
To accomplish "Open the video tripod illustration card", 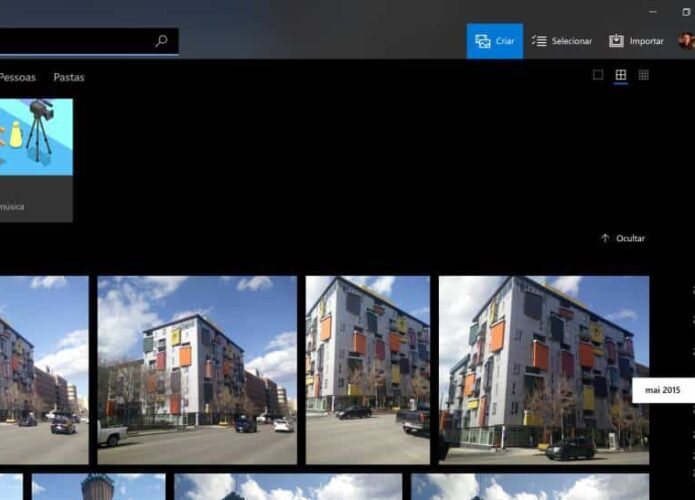I will (x=36, y=160).
